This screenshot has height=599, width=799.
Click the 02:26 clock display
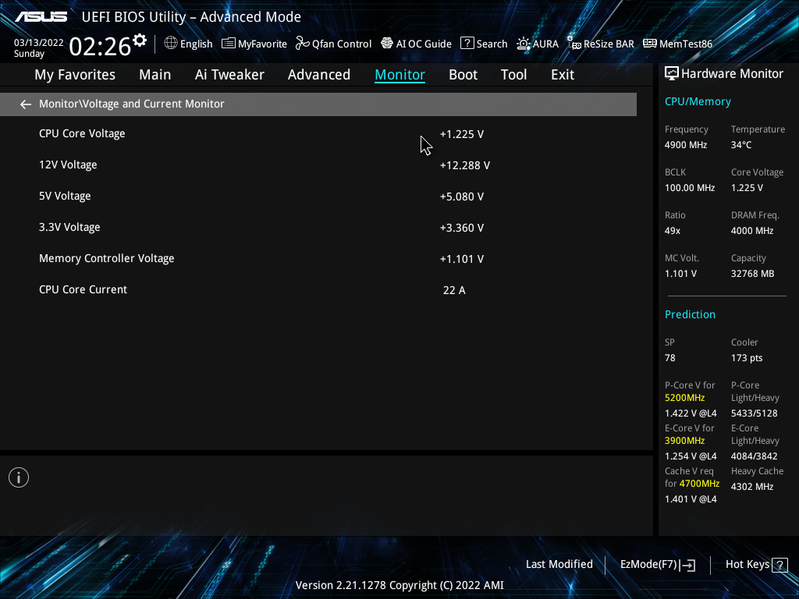(x=100, y=46)
